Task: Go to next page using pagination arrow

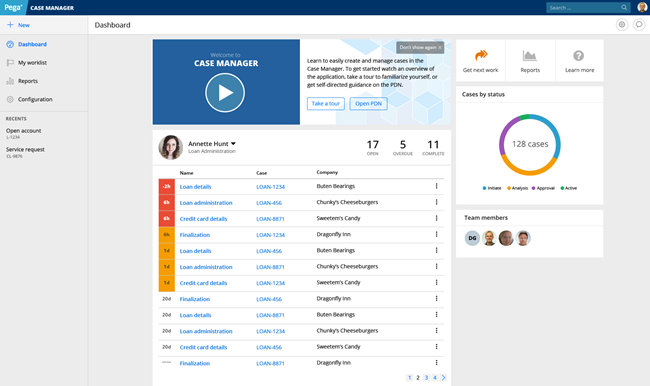Action: coord(444,377)
